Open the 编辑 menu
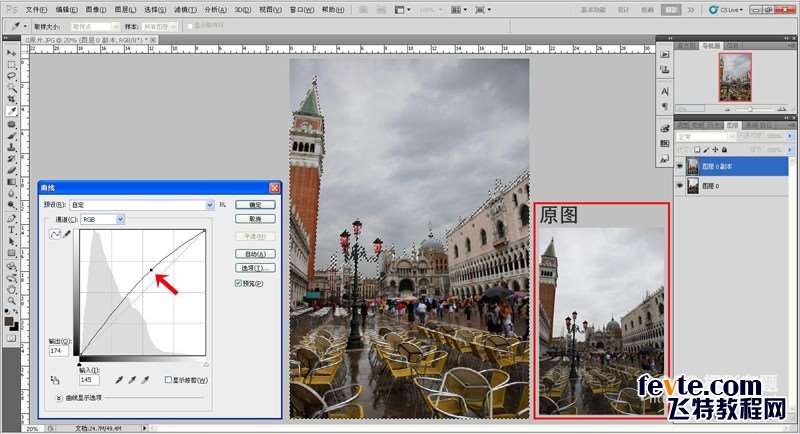Image resolution: width=800 pixels, height=434 pixels. click(66, 10)
